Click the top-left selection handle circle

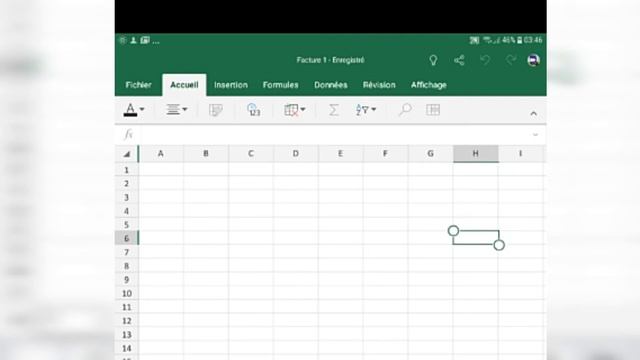point(453,231)
